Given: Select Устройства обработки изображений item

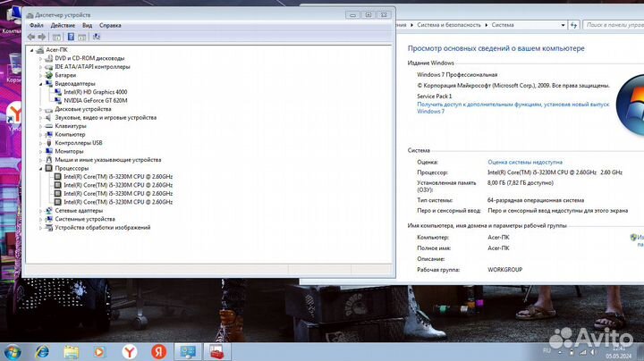Looking at the screenshot, I should pos(103,228).
